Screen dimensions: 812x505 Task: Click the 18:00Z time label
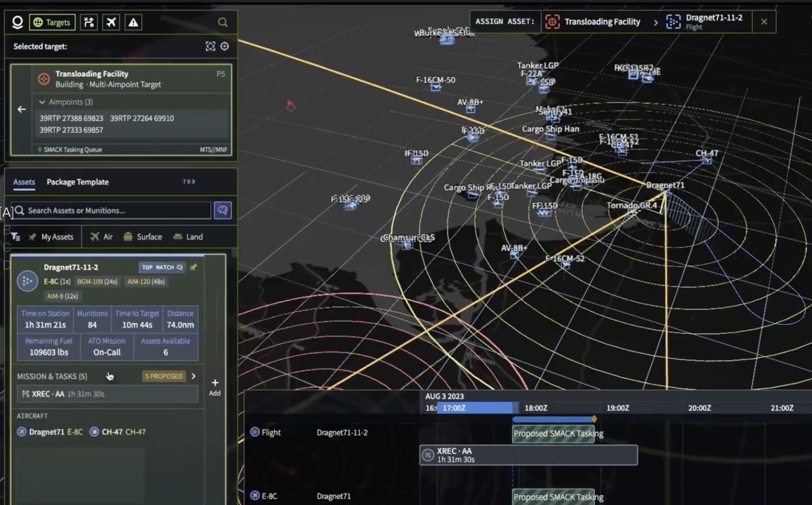536,408
